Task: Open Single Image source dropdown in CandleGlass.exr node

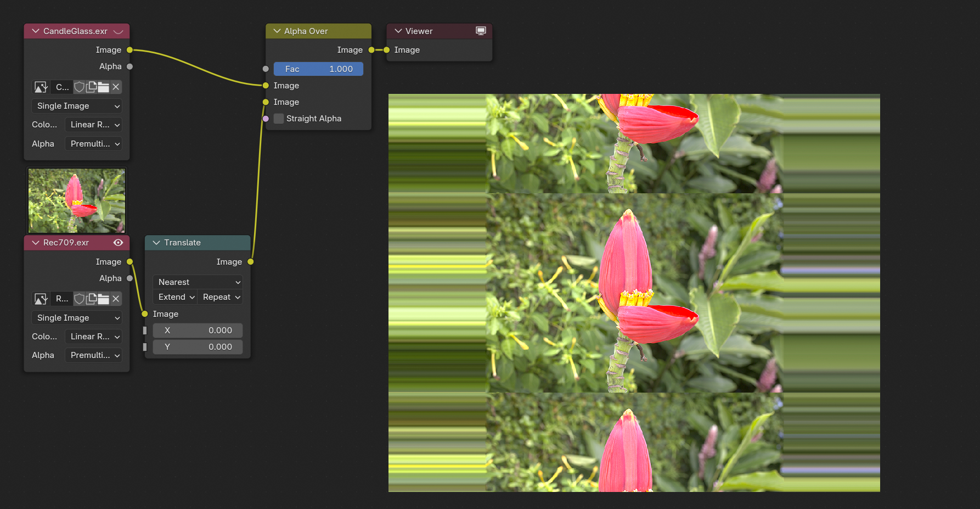Action: (x=77, y=106)
